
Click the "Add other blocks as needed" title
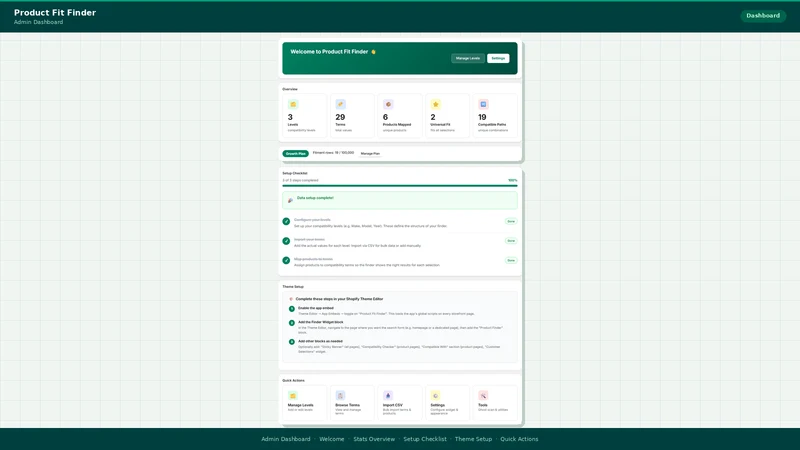(320, 341)
